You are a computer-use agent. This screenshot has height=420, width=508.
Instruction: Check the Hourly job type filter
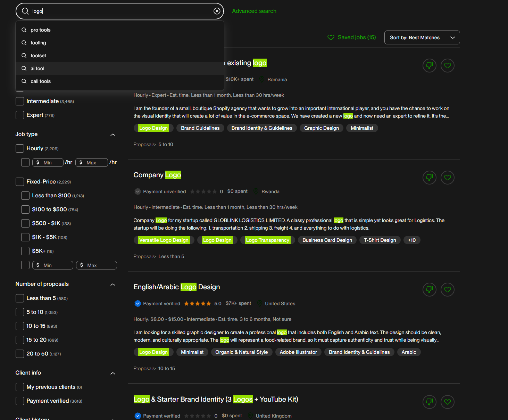pyautogui.click(x=20, y=148)
